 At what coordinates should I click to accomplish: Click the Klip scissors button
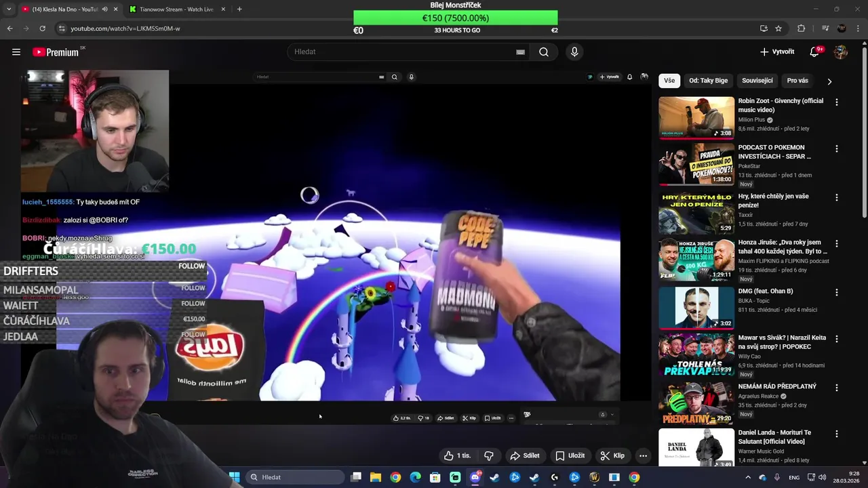(x=612, y=456)
